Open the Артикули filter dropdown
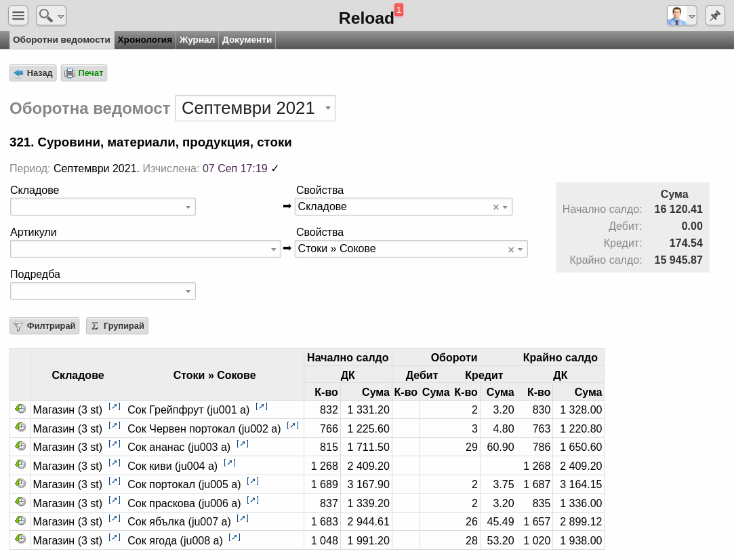This screenshot has height=560, width=734. tap(146, 249)
